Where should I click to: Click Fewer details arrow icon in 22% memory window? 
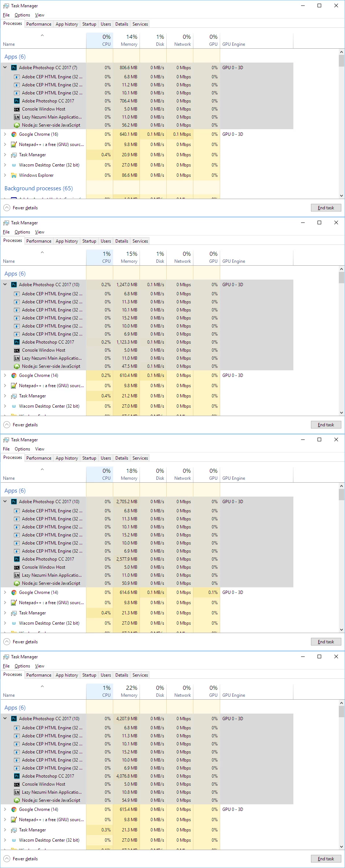pyautogui.click(x=7, y=859)
